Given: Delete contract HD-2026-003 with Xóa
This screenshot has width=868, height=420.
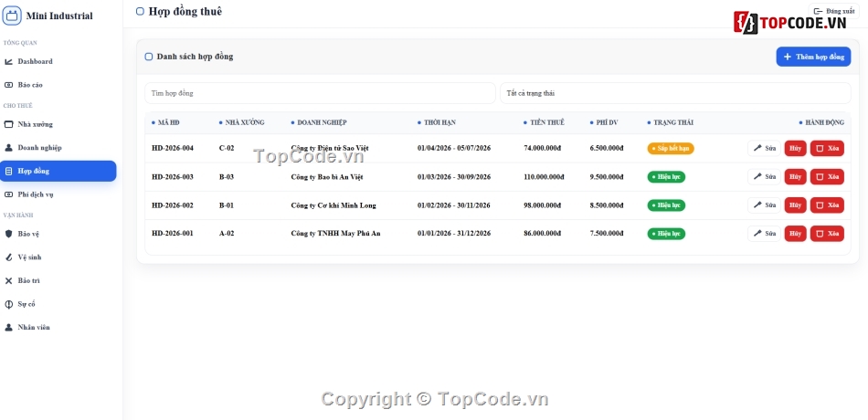Looking at the screenshot, I should tap(827, 176).
